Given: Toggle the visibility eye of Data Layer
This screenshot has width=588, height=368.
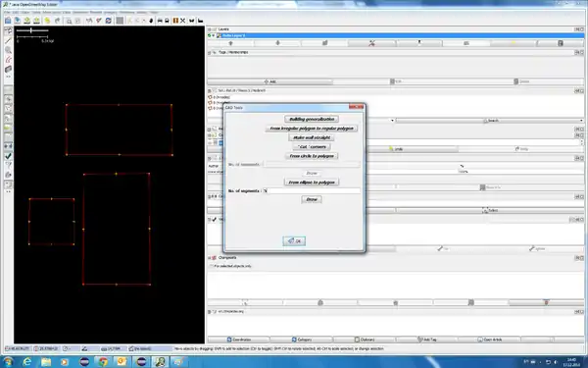Looking at the screenshot, I should click(210, 35).
